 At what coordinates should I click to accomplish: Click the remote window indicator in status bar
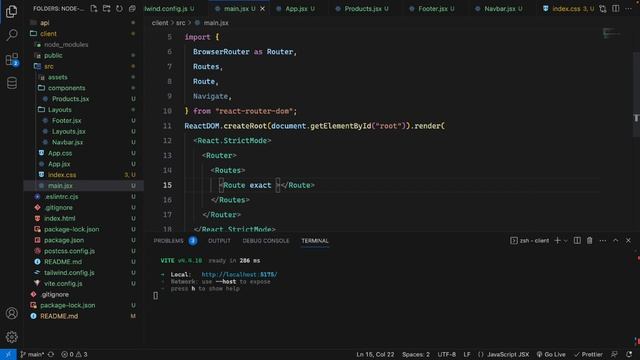(8, 354)
